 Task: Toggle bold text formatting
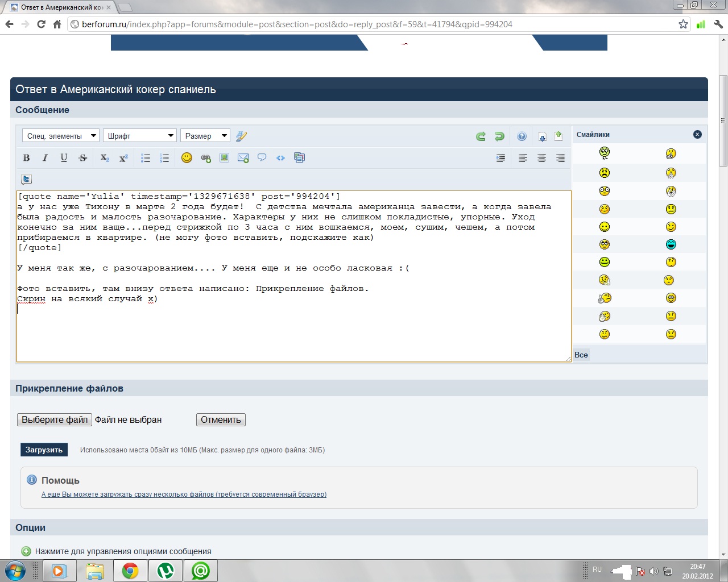click(26, 158)
